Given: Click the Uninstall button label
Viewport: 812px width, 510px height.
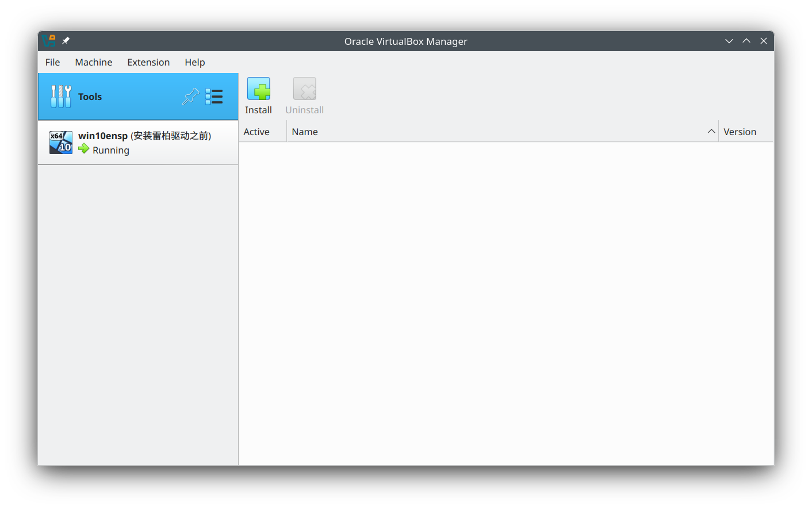Looking at the screenshot, I should [x=304, y=110].
